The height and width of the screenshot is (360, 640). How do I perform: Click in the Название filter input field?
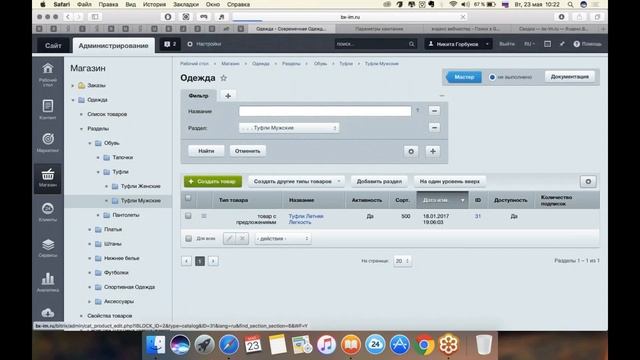[x=325, y=111]
